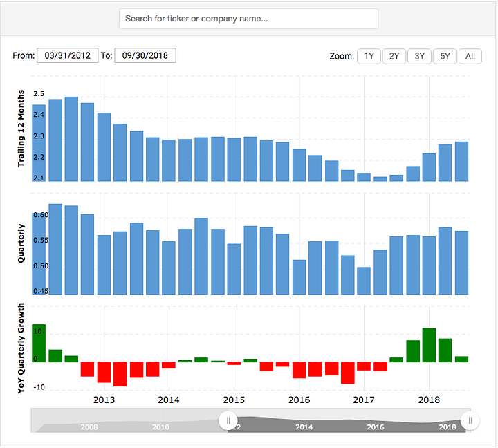Show All time range
This screenshot has width=498, height=448.
tap(470, 56)
